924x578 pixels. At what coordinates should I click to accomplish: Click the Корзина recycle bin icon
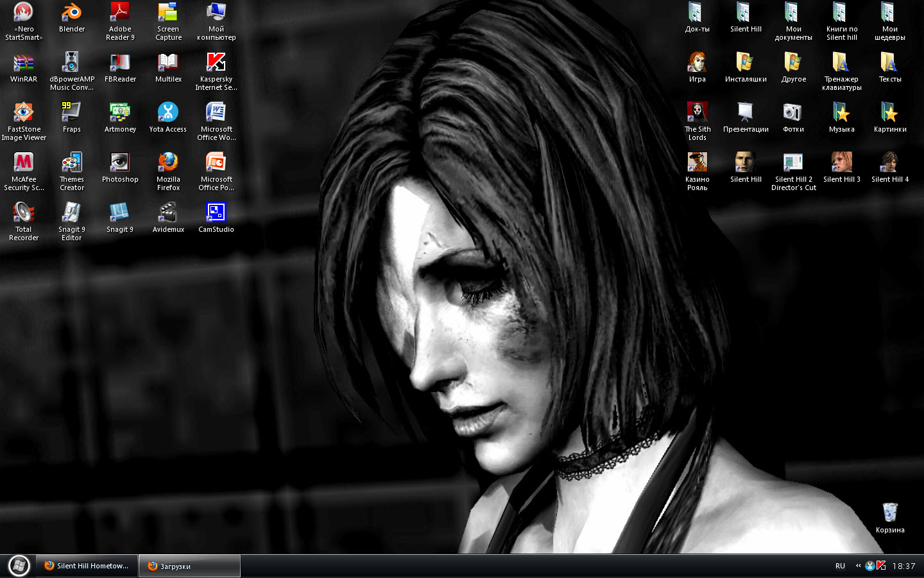coord(890,514)
